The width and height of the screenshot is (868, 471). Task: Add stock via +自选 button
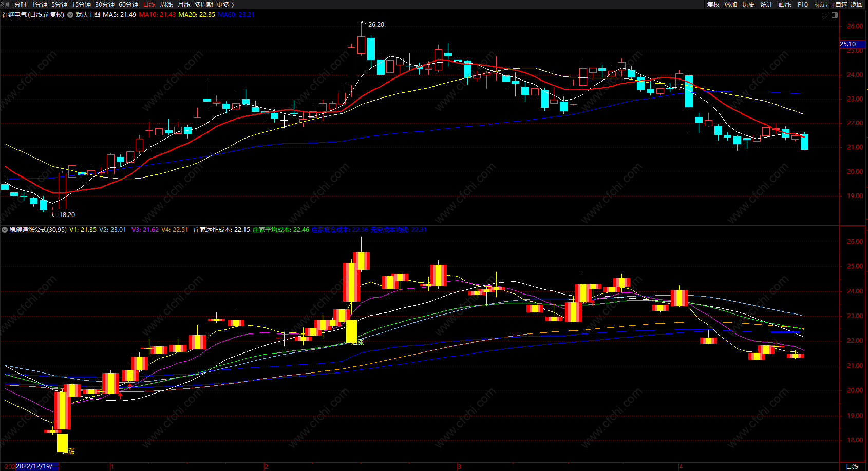(839, 5)
